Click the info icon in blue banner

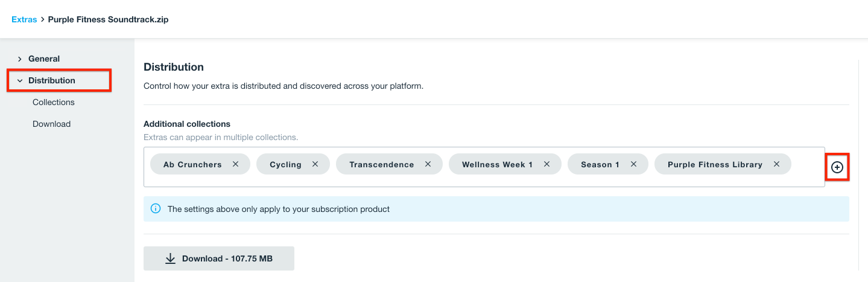click(156, 209)
